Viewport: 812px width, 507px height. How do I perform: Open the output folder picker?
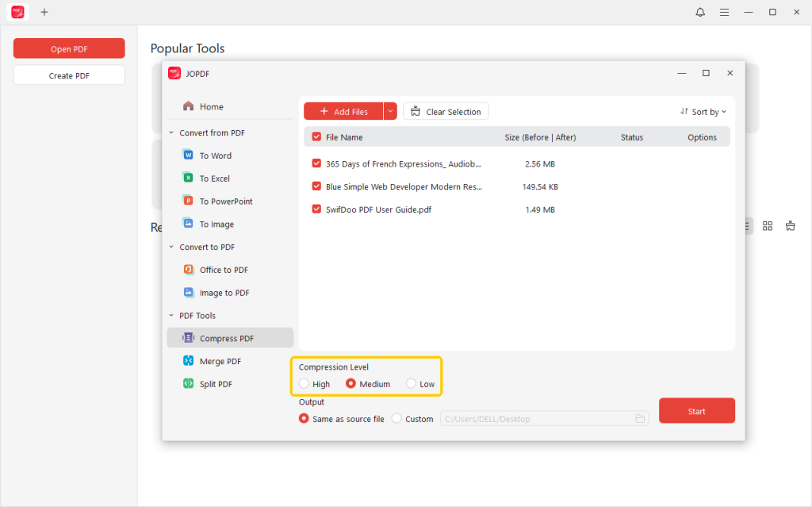(640, 418)
